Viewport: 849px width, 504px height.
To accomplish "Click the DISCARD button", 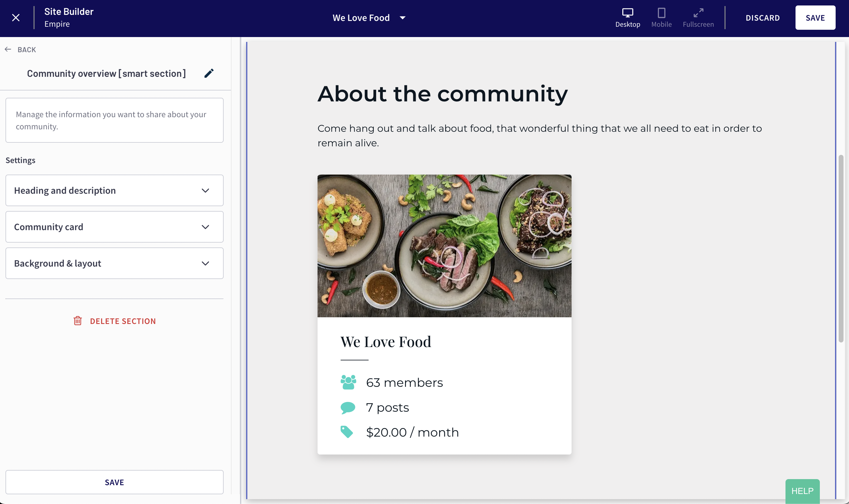I will point(762,18).
